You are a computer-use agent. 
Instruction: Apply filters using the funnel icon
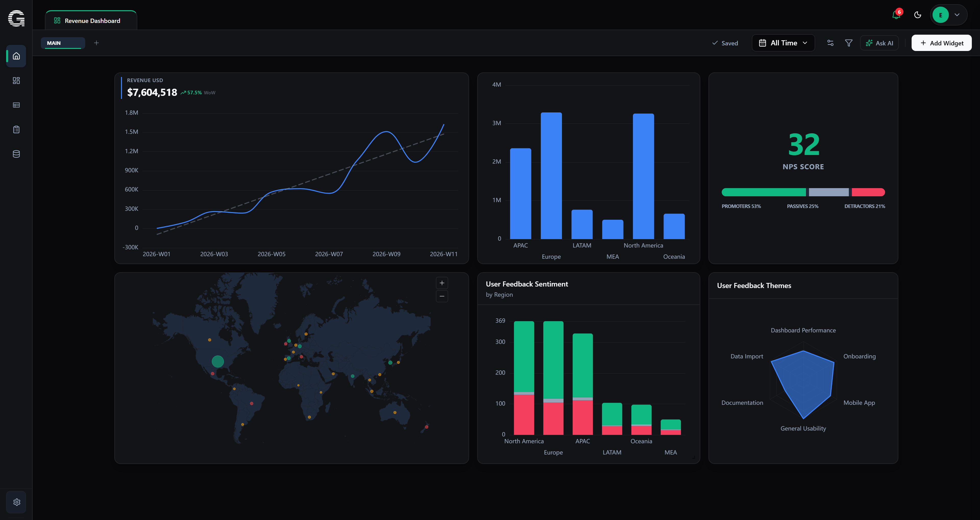pos(849,43)
